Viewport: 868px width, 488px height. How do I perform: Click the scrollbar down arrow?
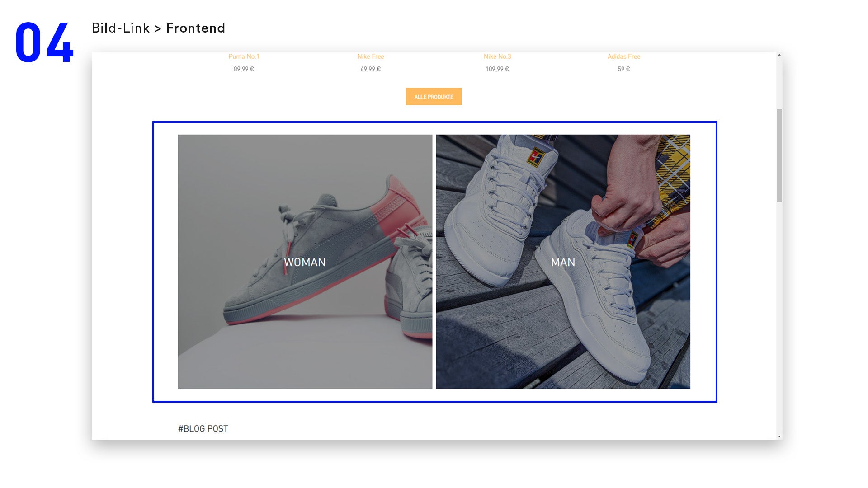(x=779, y=436)
